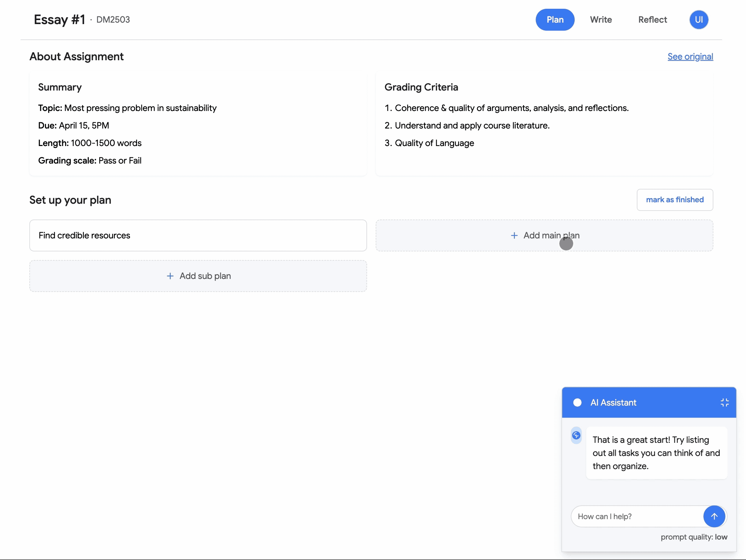Open the UI user profile avatar

point(699,20)
